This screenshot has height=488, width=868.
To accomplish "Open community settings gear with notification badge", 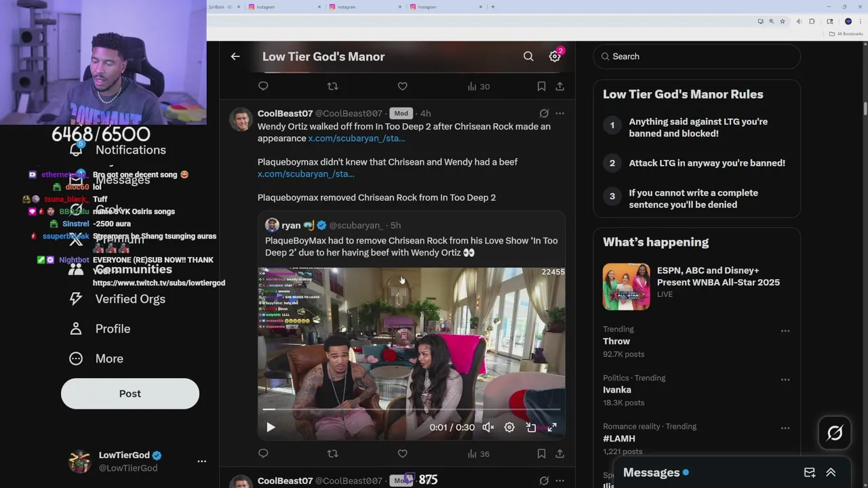I will [555, 56].
